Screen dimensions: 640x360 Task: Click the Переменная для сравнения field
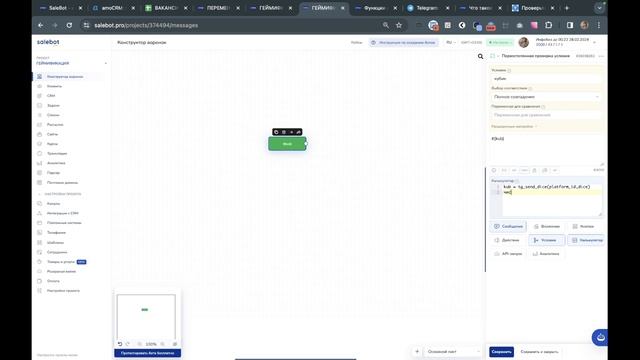[546, 115]
